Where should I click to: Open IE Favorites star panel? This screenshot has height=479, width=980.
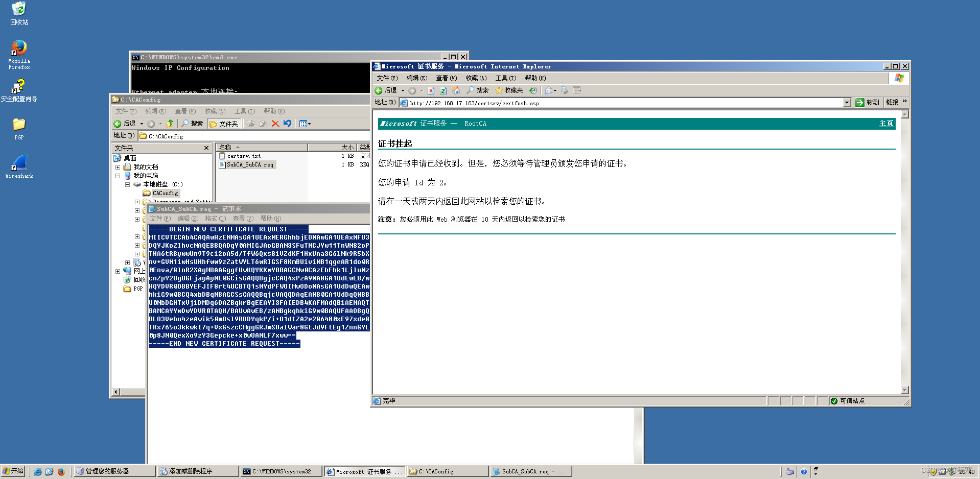coord(509,90)
